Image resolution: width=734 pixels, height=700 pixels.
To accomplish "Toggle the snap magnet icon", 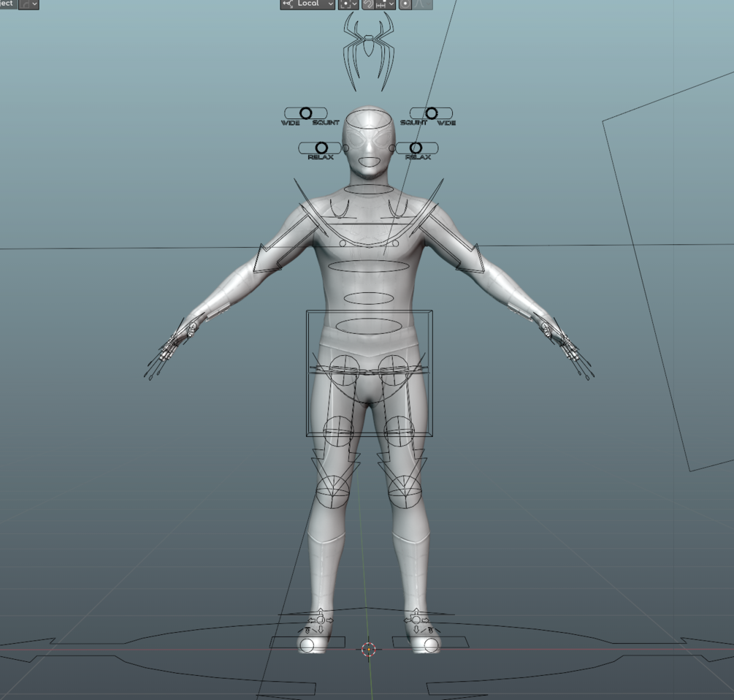I will [368, 4].
